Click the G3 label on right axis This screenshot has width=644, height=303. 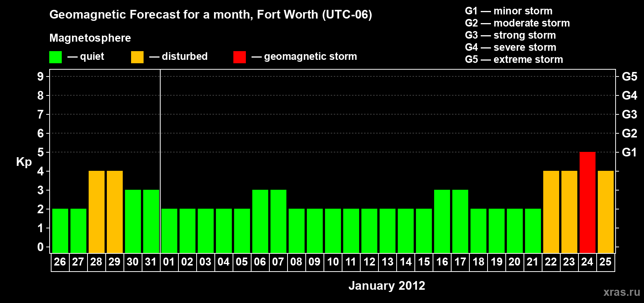(x=629, y=114)
